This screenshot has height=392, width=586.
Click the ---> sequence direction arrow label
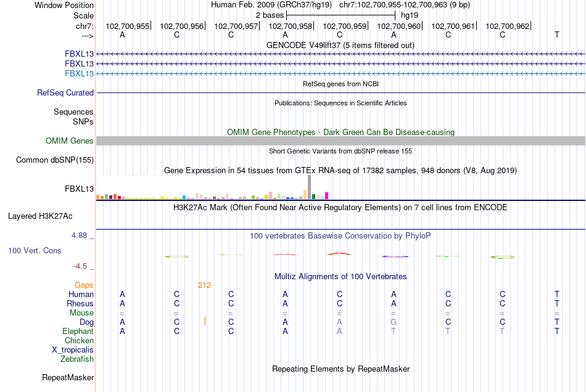88,36
